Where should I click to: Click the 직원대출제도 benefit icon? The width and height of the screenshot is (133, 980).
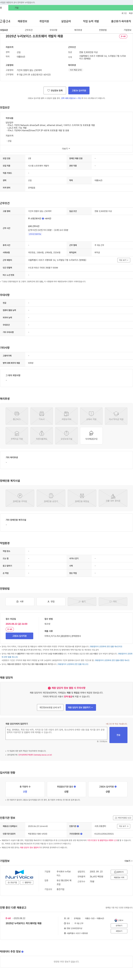42,436
